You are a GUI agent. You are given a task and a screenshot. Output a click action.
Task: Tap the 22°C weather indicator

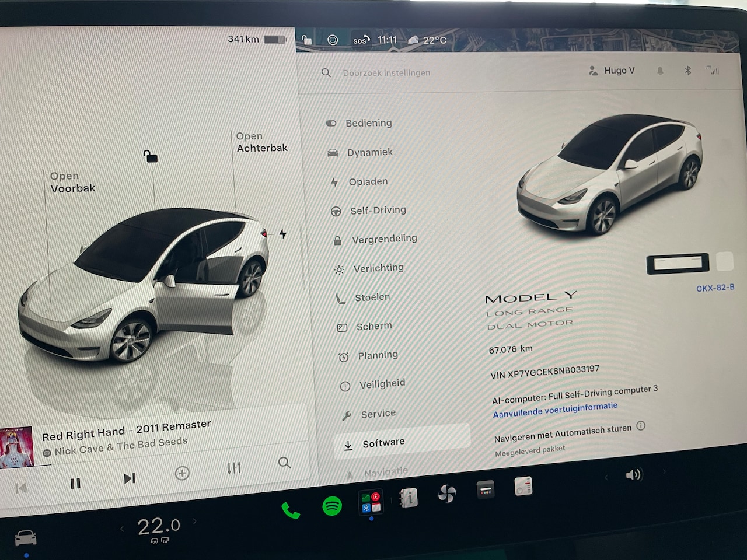[428, 40]
